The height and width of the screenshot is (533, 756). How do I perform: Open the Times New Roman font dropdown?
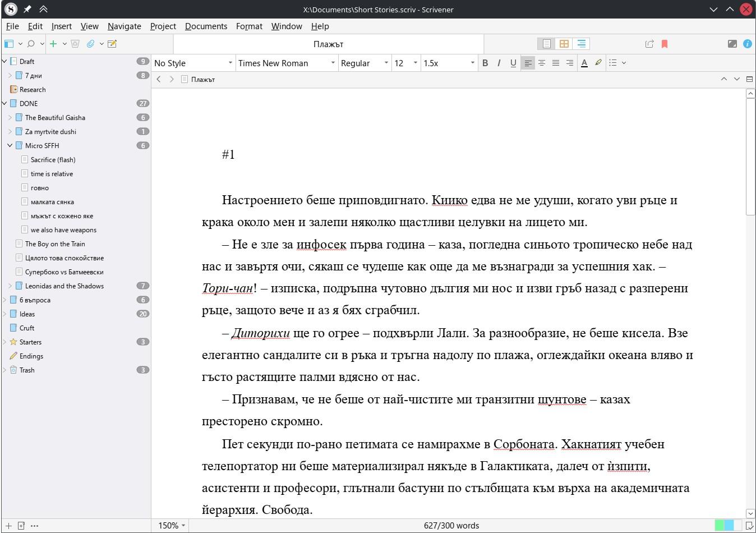click(286, 63)
